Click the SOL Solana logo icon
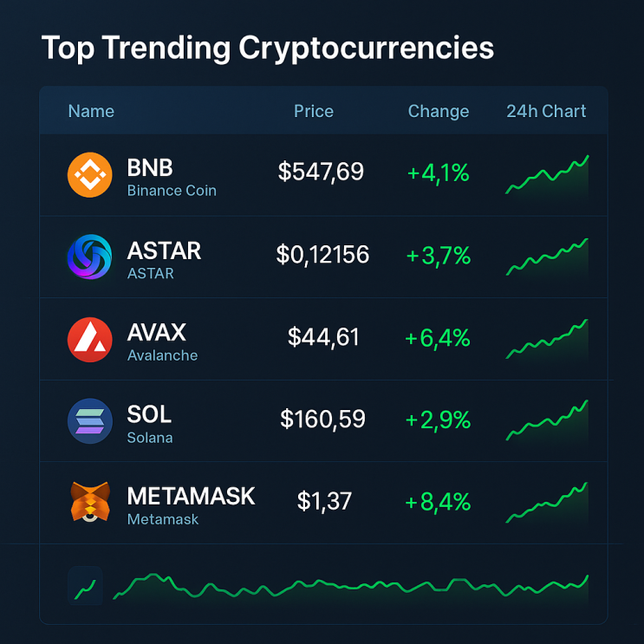The width and height of the screenshot is (644, 644). tap(90, 421)
